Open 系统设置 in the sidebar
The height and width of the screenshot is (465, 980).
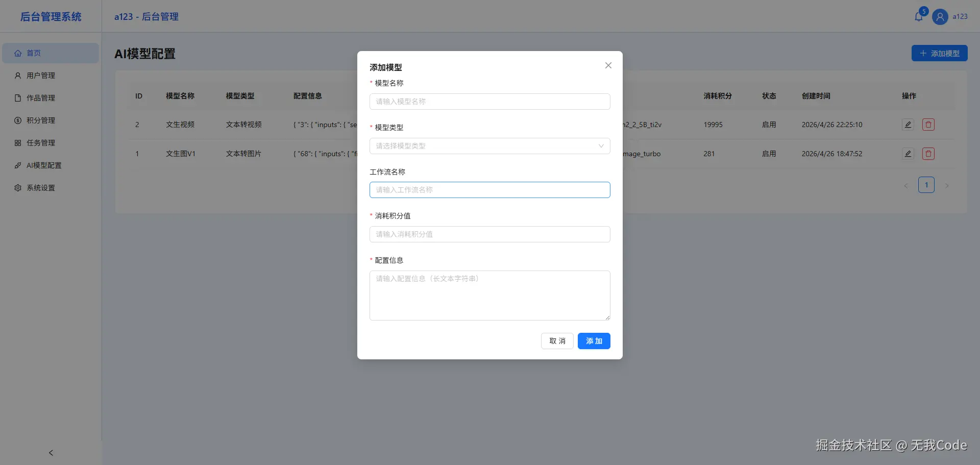[x=51, y=188]
